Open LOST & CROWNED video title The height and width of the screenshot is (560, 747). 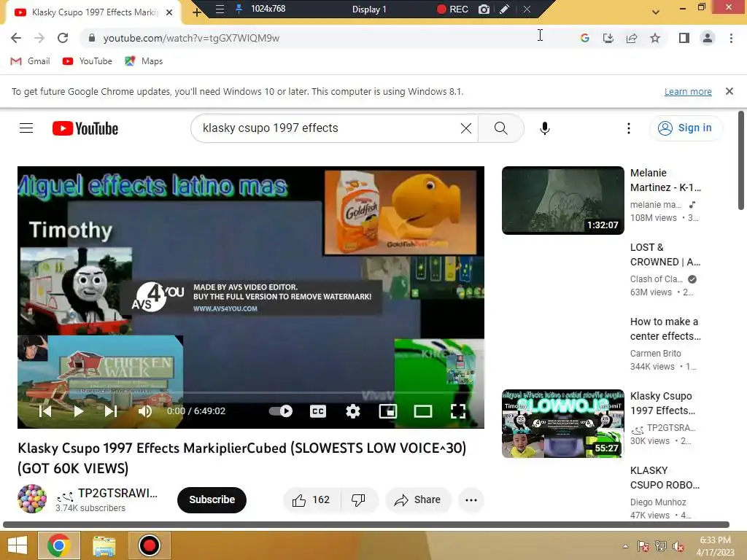pyautogui.click(x=665, y=254)
